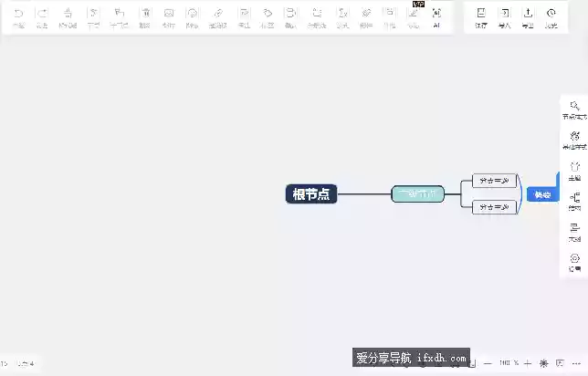Add a summary bracket from toolbar

point(290,17)
